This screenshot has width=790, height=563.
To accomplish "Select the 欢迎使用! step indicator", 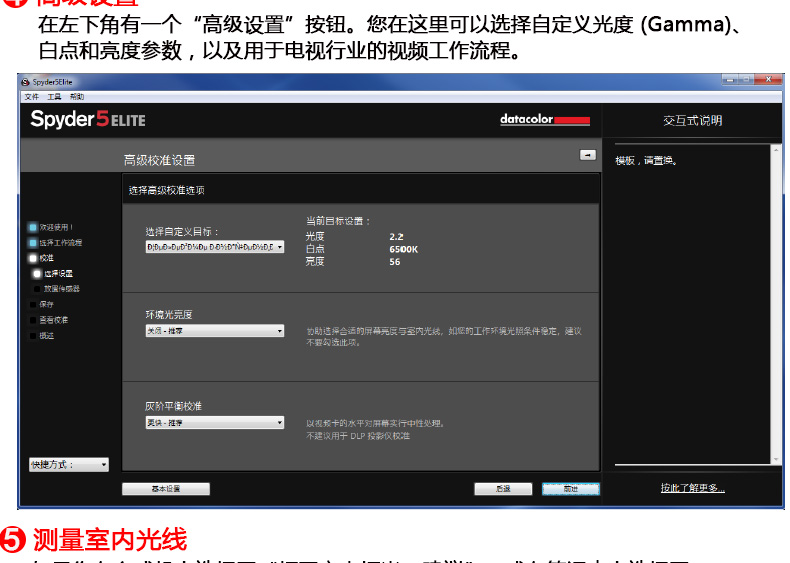I will pos(51,227).
